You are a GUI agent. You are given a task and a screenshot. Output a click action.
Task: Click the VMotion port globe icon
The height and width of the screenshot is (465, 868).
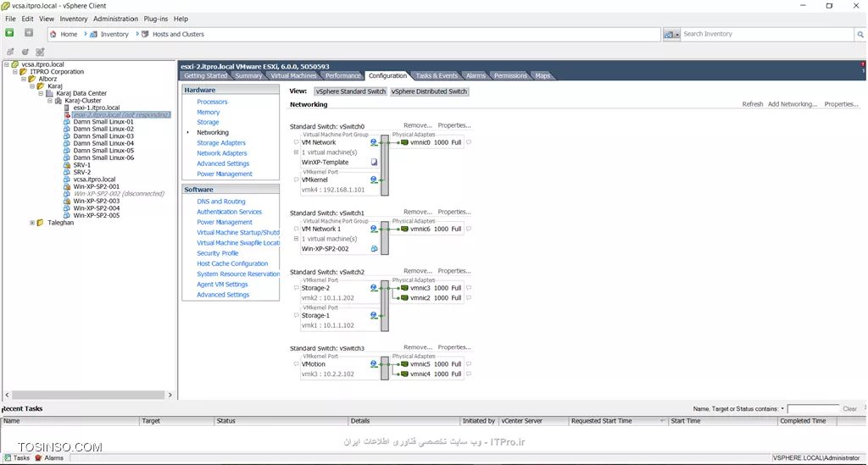click(374, 364)
